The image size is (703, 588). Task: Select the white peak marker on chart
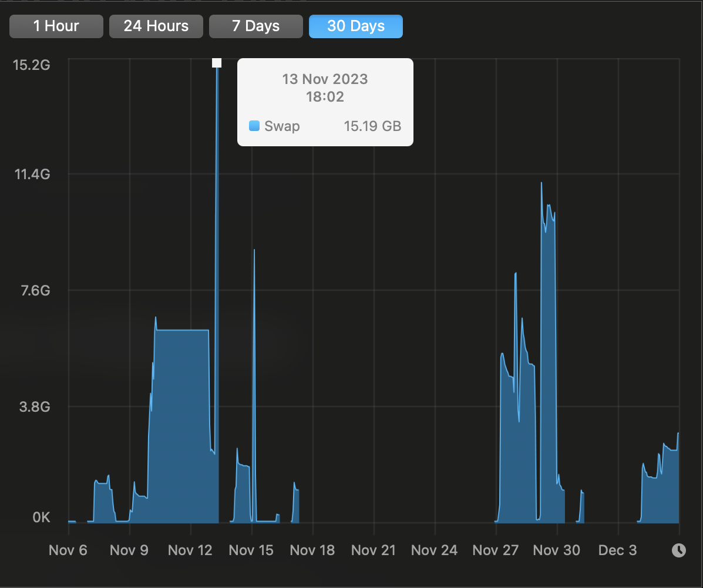point(217,63)
